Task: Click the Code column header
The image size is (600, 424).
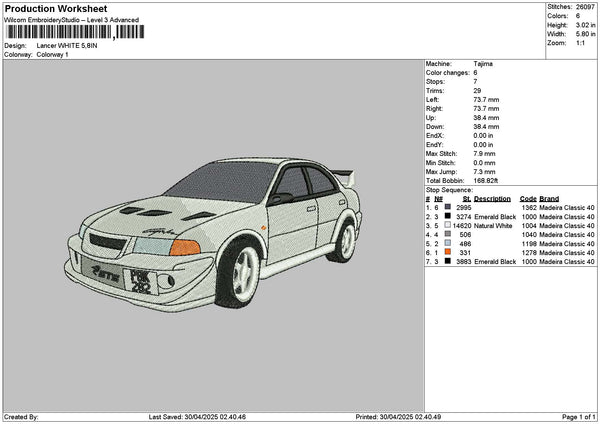Action: tap(528, 198)
